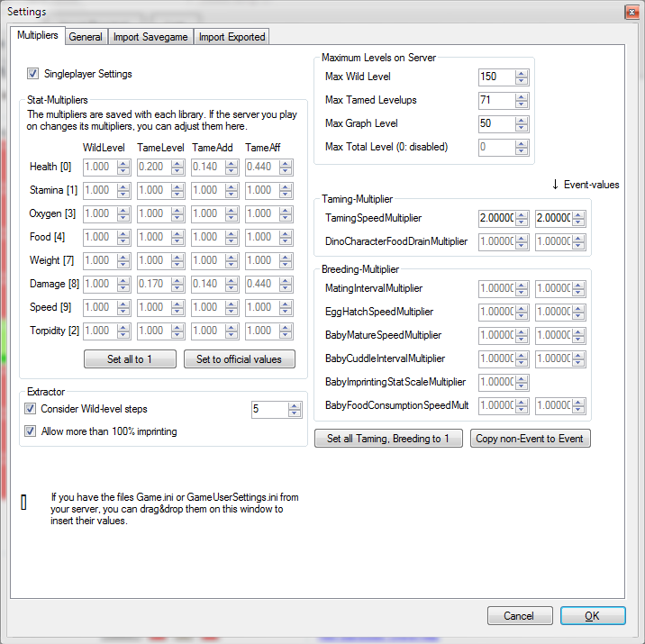
Task: Click the event EggHatchSpeedMultiplier spinner arrows
Action: (578, 313)
